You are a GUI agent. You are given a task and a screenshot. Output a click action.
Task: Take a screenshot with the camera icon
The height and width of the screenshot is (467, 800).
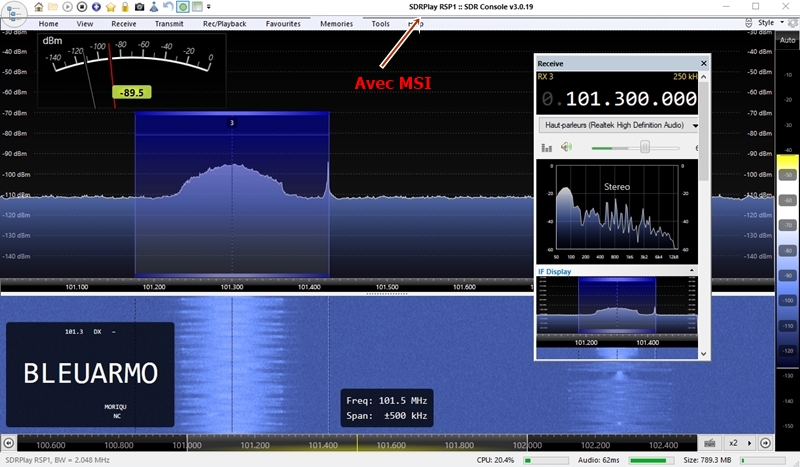(x=139, y=7)
